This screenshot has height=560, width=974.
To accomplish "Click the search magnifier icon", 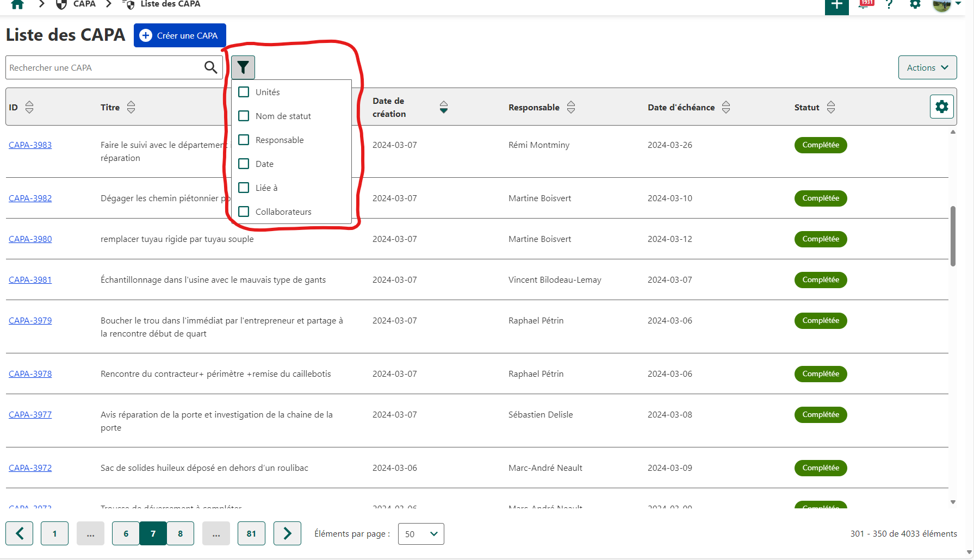I will pyautogui.click(x=210, y=67).
